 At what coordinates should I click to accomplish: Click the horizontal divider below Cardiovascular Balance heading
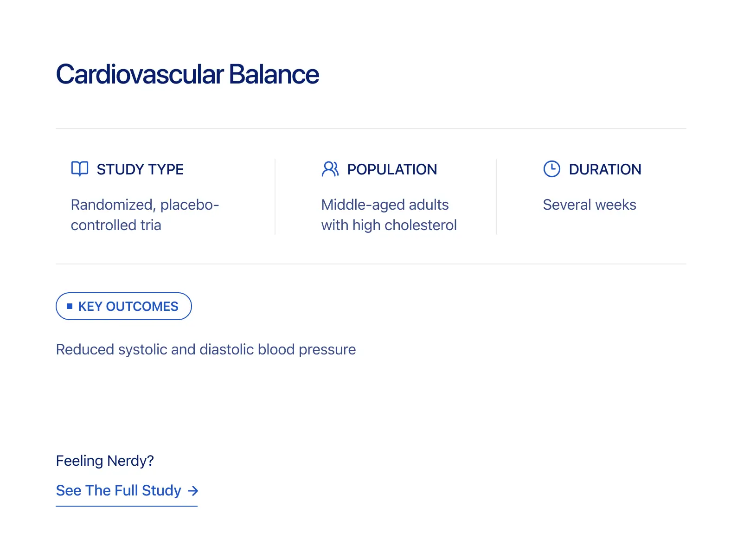pyautogui.click(x=371, y=129)
